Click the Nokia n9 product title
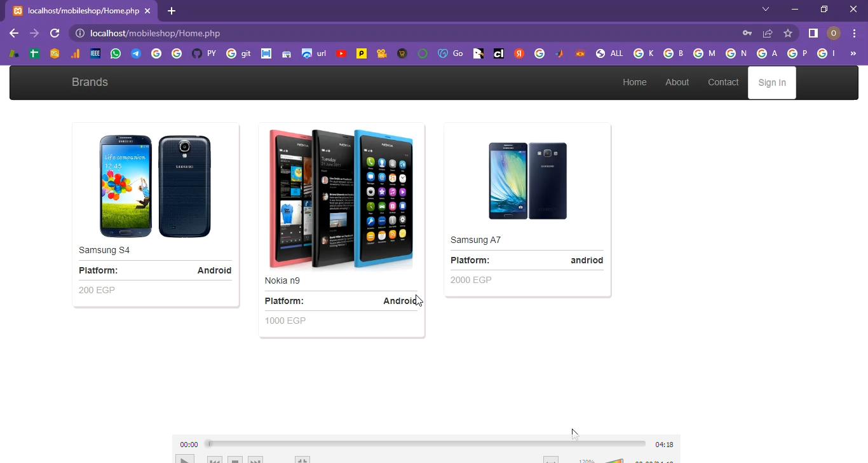Image resolution: width=868 pixels, height=463 pixels. (282, 280)
